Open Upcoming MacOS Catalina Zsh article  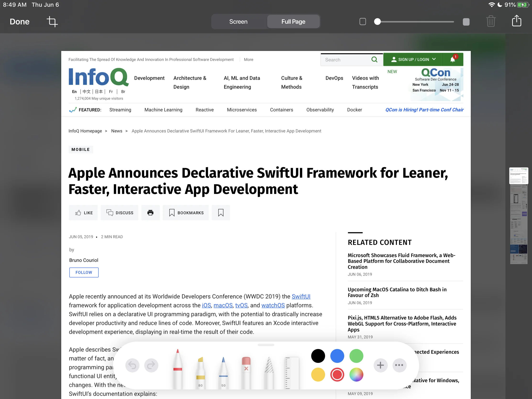[397, 292]
